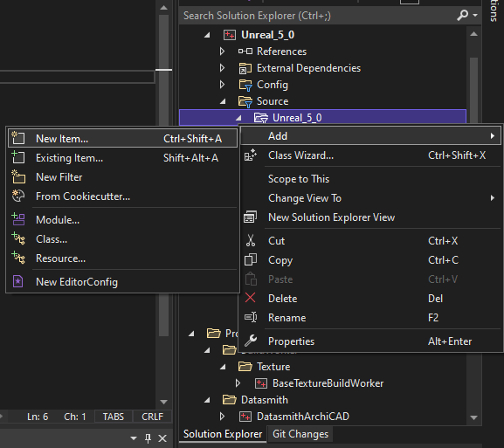The height and width of the screenshot is (448, 504).
Task: Click Solution Explorer scroll up arrow
Action: [x=473, y=34]
